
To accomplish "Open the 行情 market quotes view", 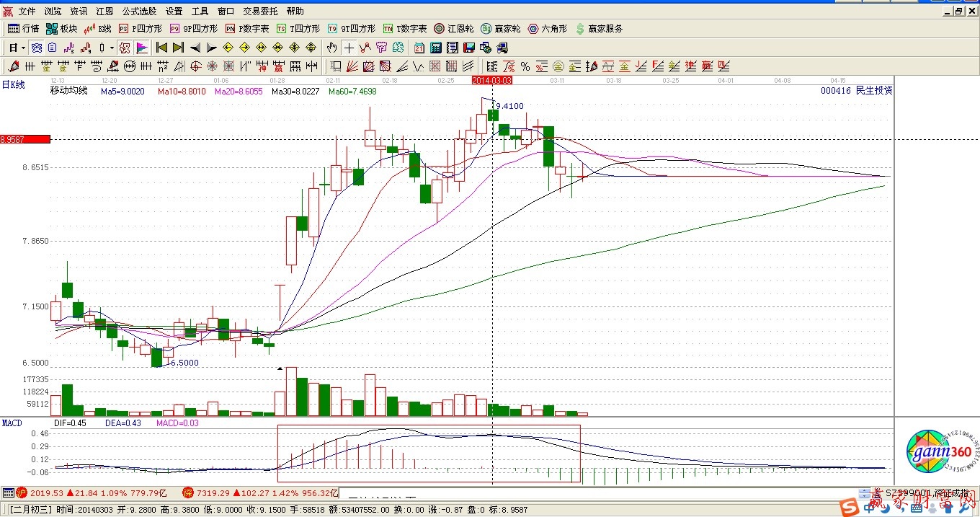I will pos(23,29).
